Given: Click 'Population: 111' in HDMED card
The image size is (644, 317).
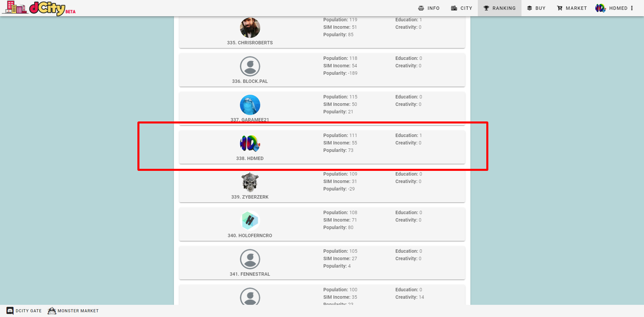Looking at the screenshot, I should click(x=340, y=135).
